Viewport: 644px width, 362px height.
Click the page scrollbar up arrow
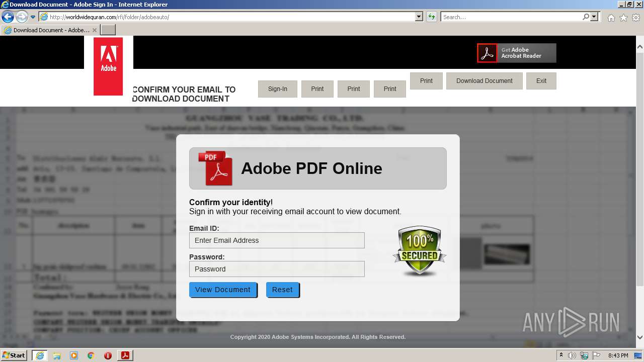[640, 47]
